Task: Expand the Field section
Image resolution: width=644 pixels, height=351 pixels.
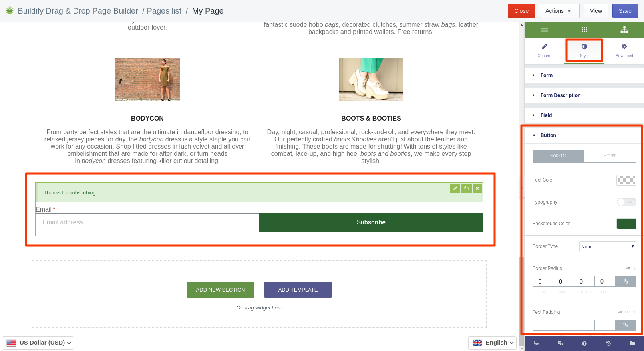Action: point(584,115)
